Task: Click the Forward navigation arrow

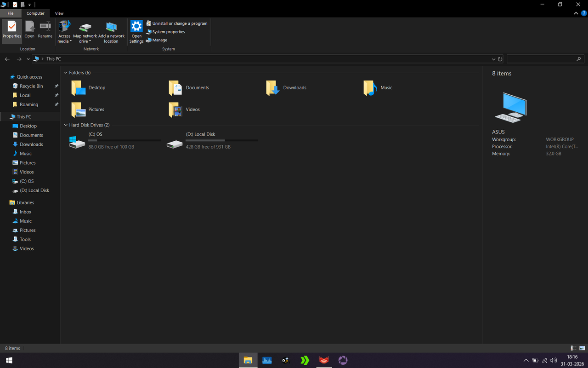Action: [19, 59]
